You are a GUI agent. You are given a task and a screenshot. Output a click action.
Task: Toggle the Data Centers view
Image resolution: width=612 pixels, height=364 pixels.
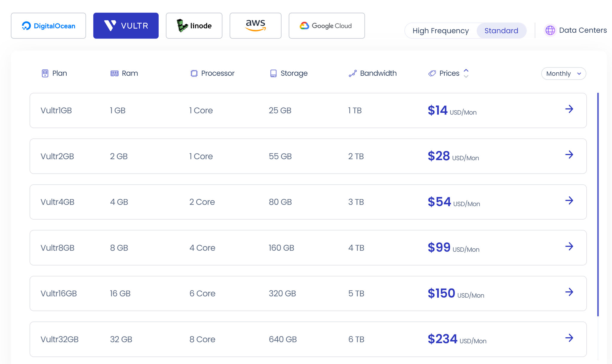(574, 30)
